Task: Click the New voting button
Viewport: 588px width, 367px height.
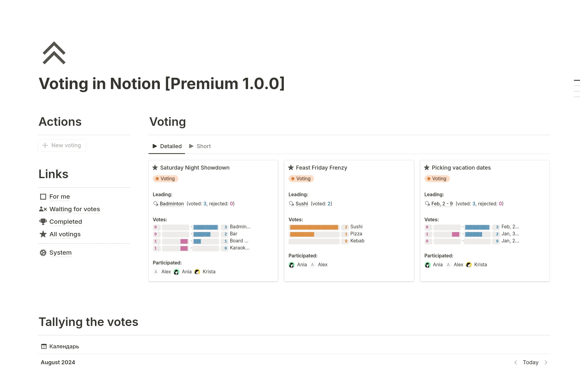Action: (x=62, y=145)
